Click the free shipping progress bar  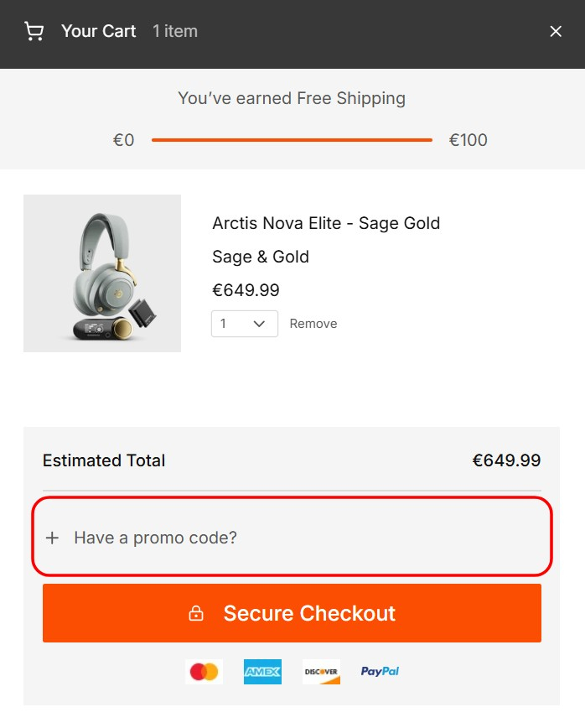pyautogui.click(x=292, y=140)
